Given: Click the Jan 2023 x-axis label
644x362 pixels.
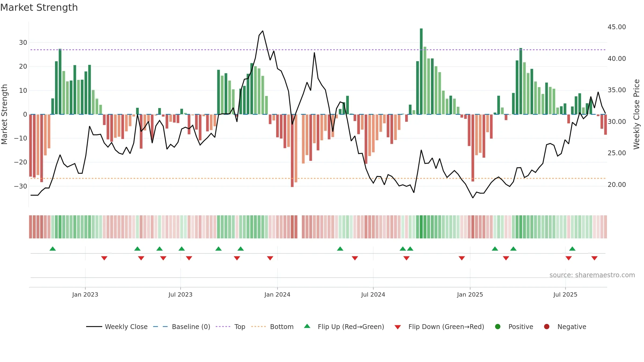Looking at the screenshot, I should 85,294.
